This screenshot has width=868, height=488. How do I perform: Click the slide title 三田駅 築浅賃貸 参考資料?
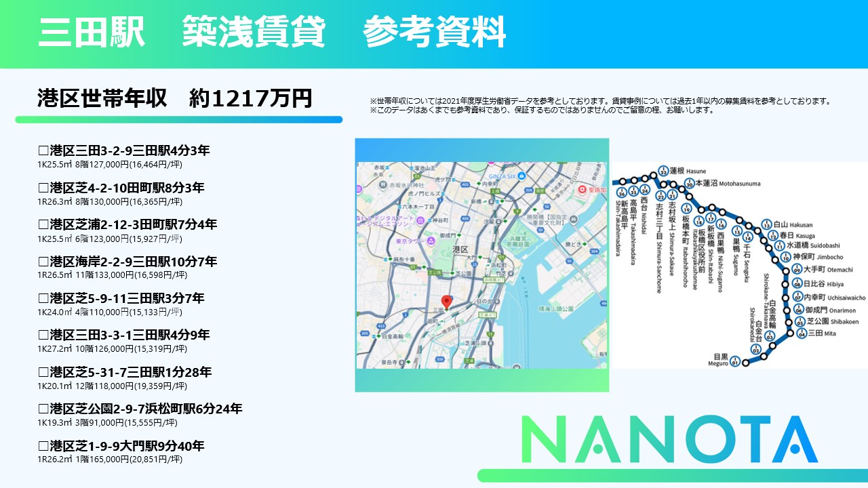(272, 33)
